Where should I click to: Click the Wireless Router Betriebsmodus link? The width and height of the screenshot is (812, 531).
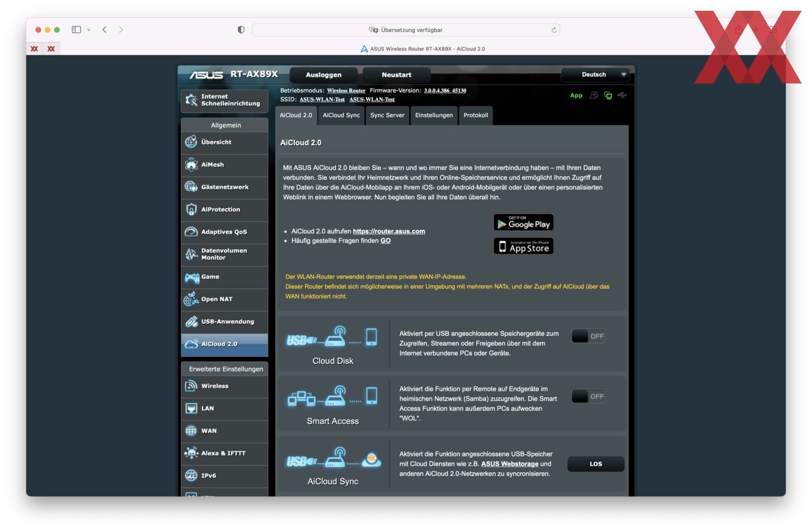pos(346,91)
